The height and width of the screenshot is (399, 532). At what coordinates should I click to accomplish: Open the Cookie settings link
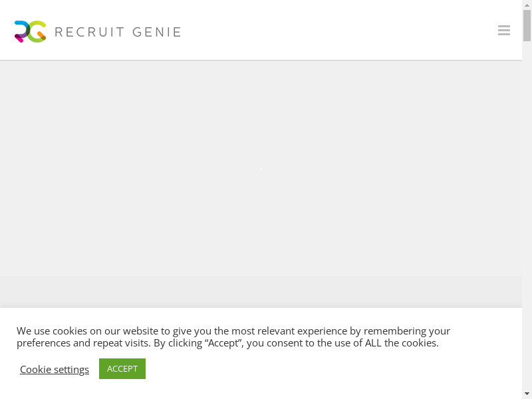click(x=55, y=369)
